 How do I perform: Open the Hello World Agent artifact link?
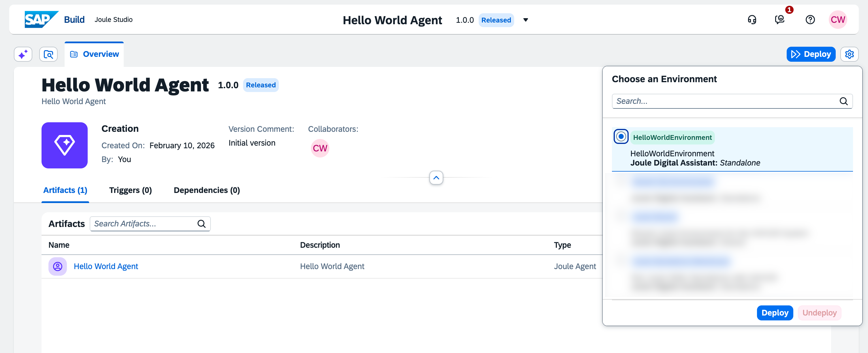point(106,266)
